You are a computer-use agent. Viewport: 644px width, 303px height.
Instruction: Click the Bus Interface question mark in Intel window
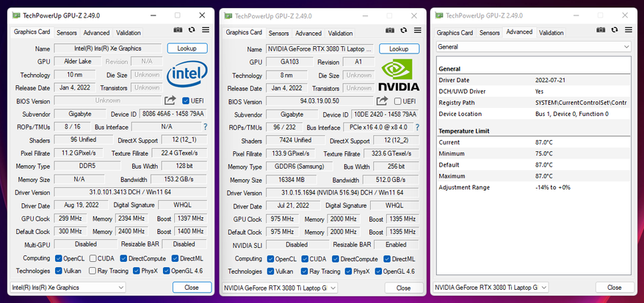[206, 127]
